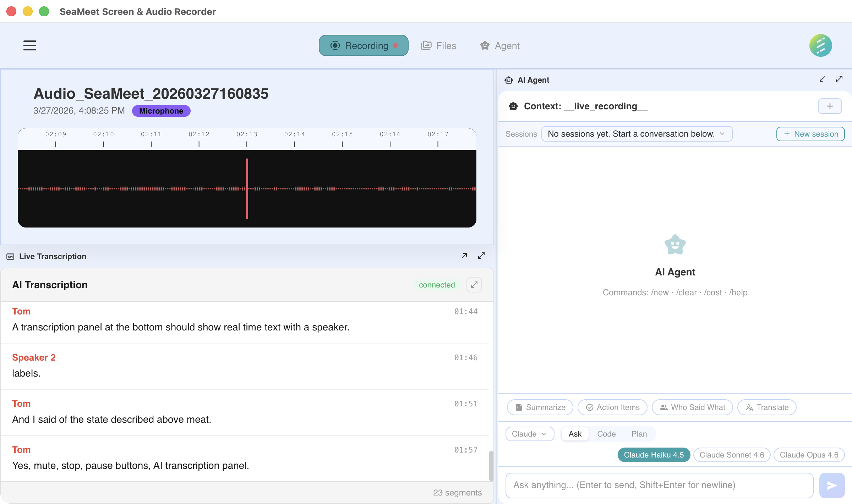
Task: Start a new session
Action: point(810,134)
